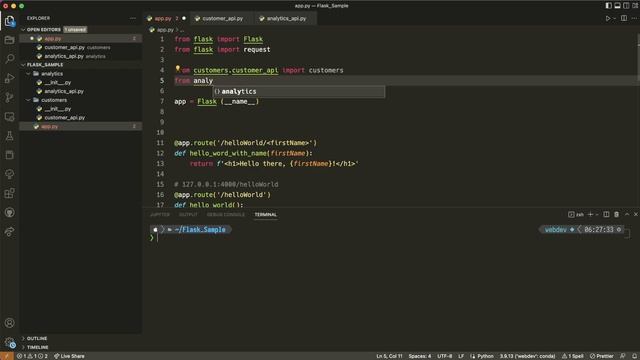Switch to the analytics_api.py editor tab
The height and width of the screenshot is (360, 640).
[286, 18]
